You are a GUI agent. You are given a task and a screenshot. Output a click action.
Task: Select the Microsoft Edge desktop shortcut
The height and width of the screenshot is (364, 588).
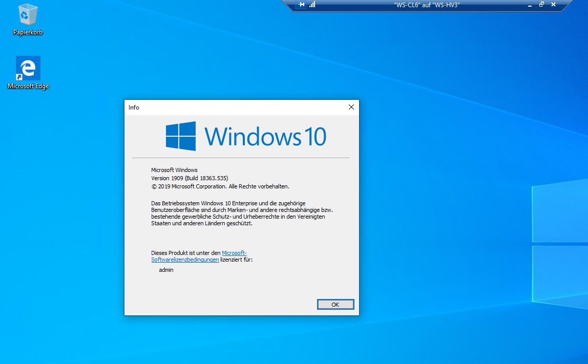click(x=28, y=73)
